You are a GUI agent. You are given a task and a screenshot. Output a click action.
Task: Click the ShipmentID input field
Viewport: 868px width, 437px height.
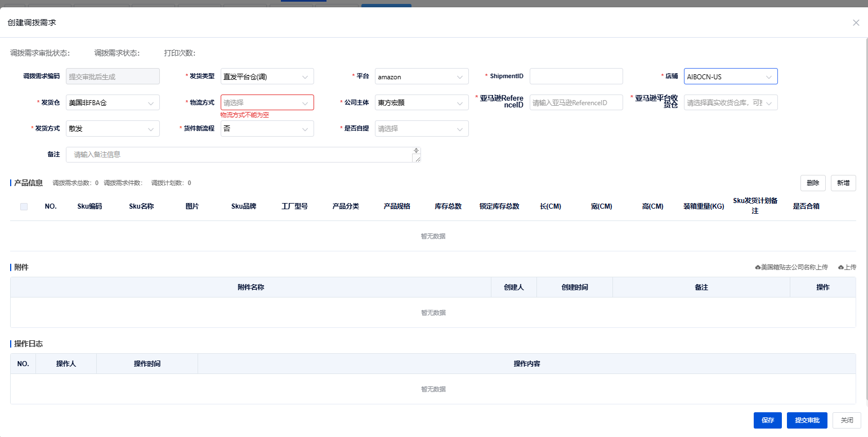(576, 76)
